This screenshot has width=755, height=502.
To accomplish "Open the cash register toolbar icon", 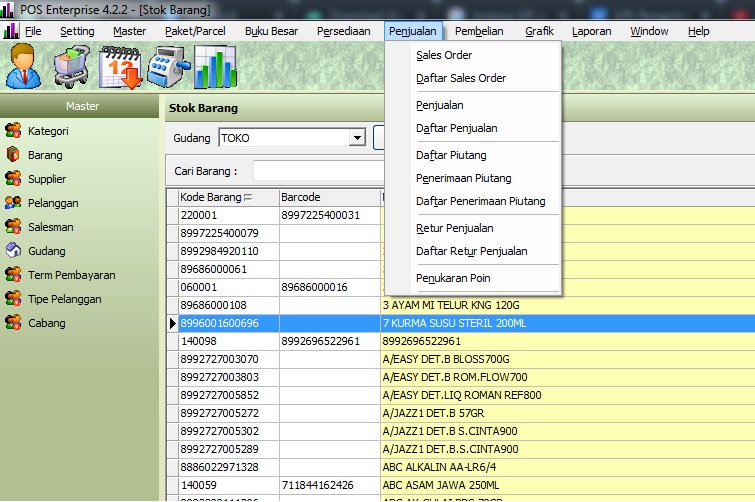I will pyautogui.click(x=167, y=67).
